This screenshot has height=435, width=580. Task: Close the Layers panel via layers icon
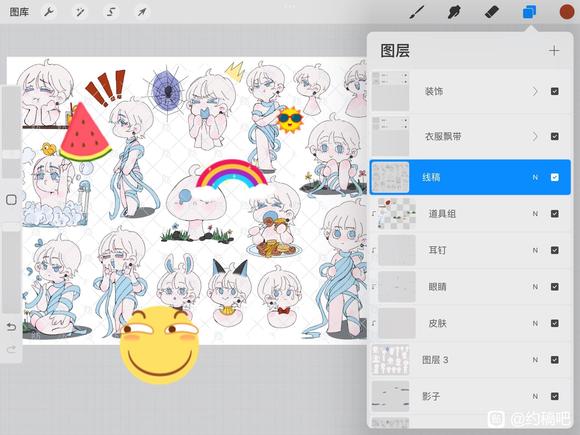coord(529,12)
